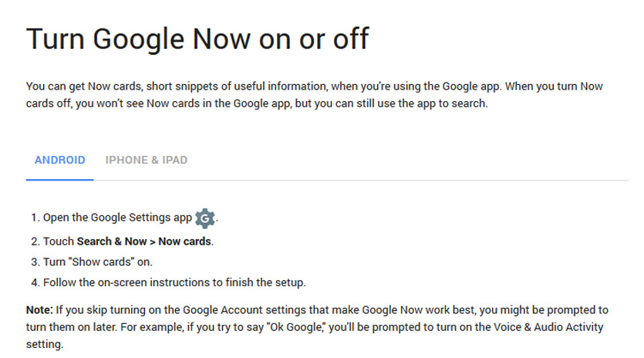Click the word 'Touch' in step 2

coord(59,241)
